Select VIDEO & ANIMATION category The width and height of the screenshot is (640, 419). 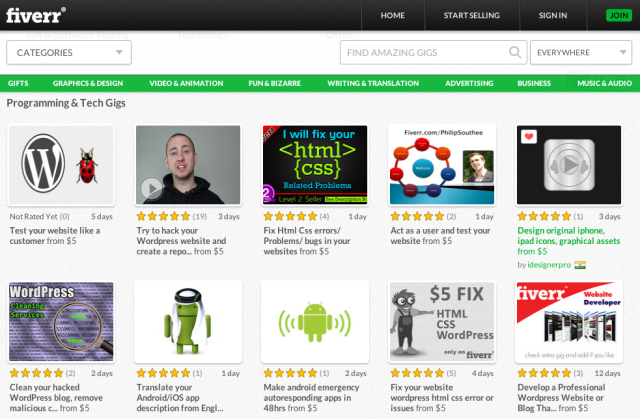coord(186,83)
